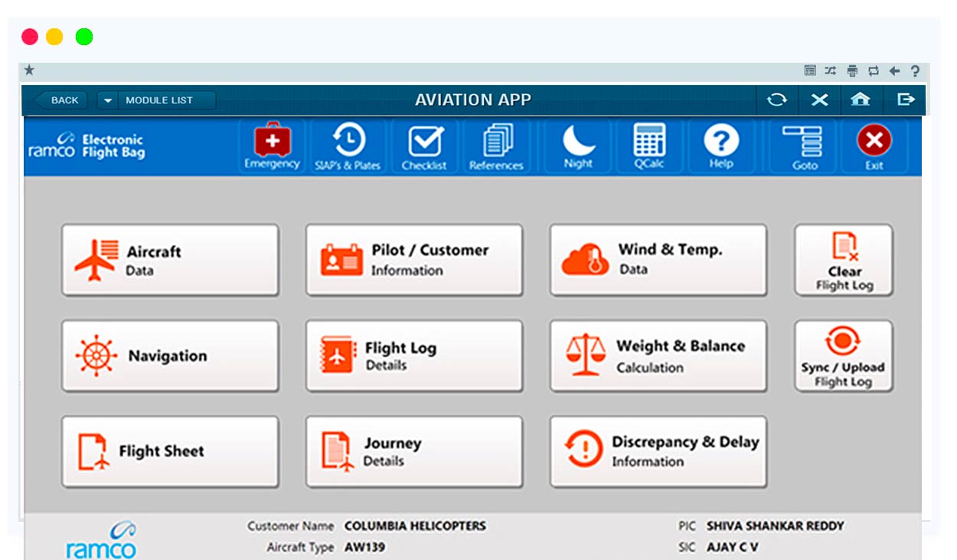Toggle Night mode
Image resolution: width=957 pixels, height=560 pixels.
coord(578,146)
